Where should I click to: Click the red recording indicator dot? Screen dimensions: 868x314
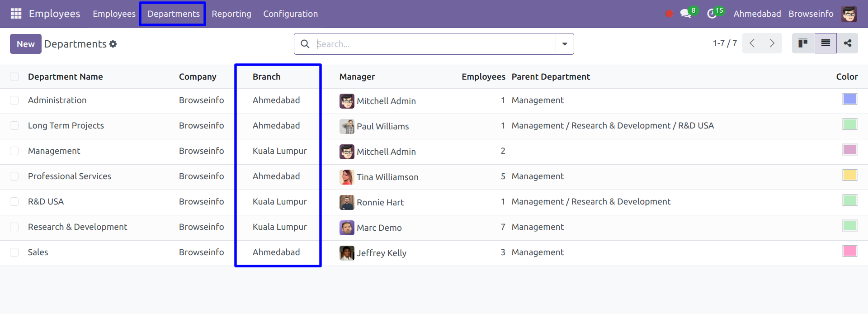click(669, 14)
